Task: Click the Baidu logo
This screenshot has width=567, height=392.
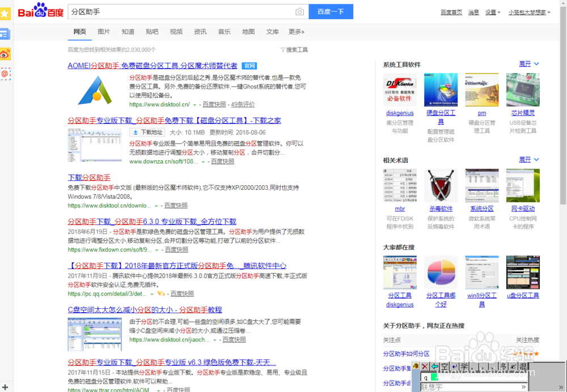Action: click(40, 11)
